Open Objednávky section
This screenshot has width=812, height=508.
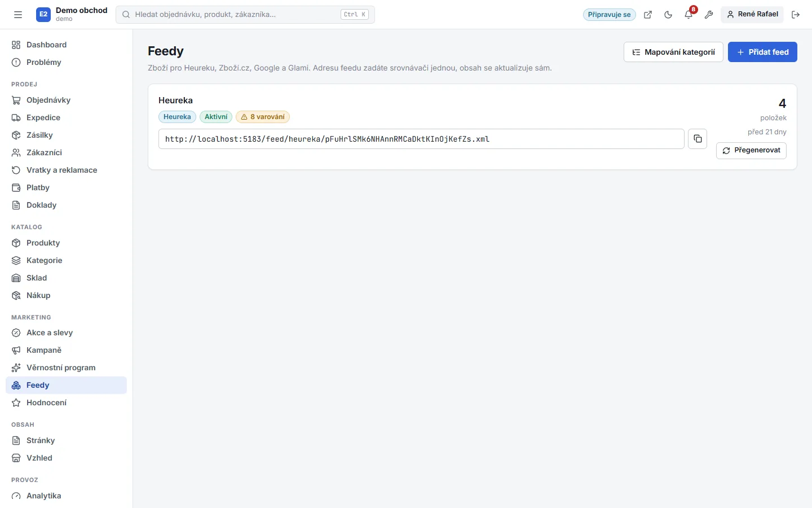click(66, 100)
